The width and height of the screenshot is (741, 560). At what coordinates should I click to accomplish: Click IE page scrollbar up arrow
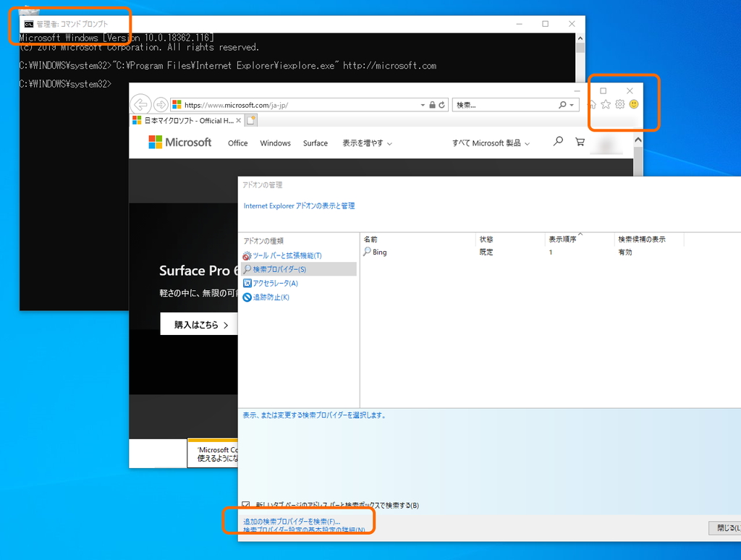tap(638, 140)
